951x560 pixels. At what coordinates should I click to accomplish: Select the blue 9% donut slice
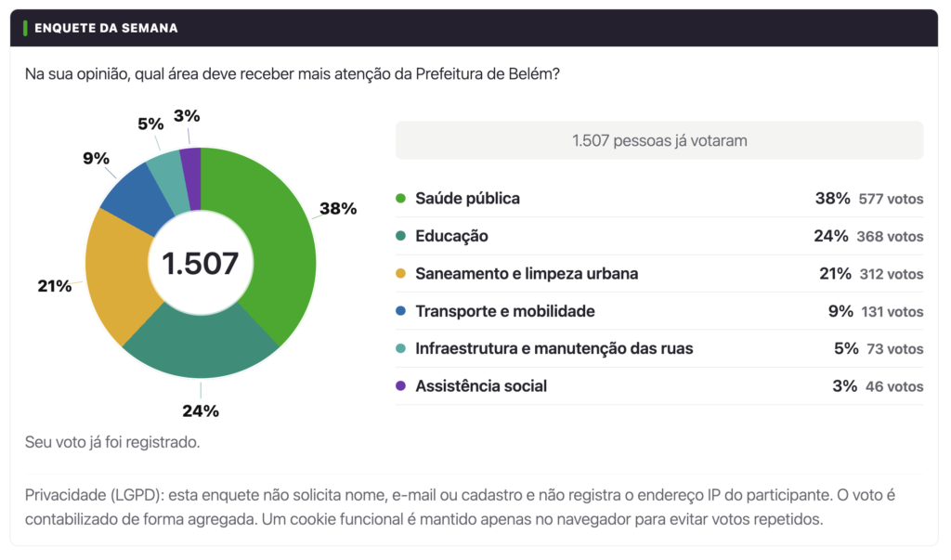pos(138,198)
